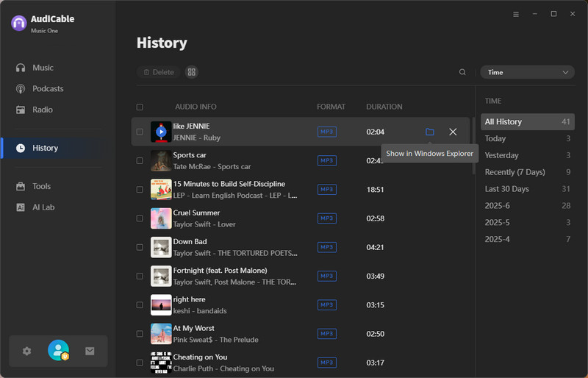This screenshot has width=588, height=378.
Task: Check the 15 Minutes to Build Self-Discipline checkbox
Action: click(140, 190)
